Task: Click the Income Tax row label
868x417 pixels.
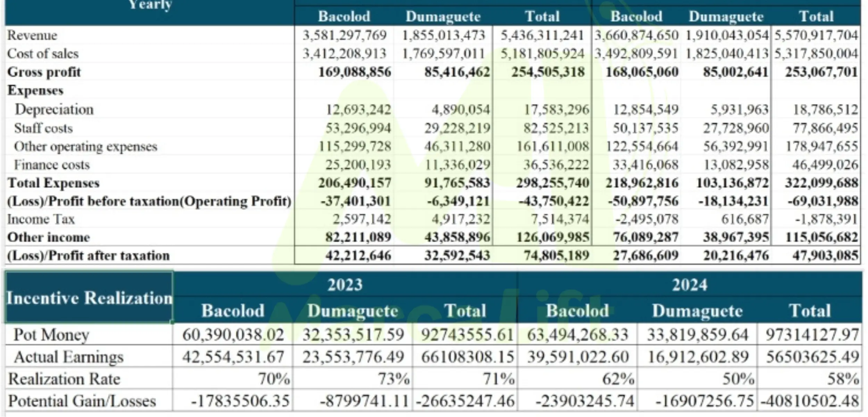Action: click(x=41, y=220)
